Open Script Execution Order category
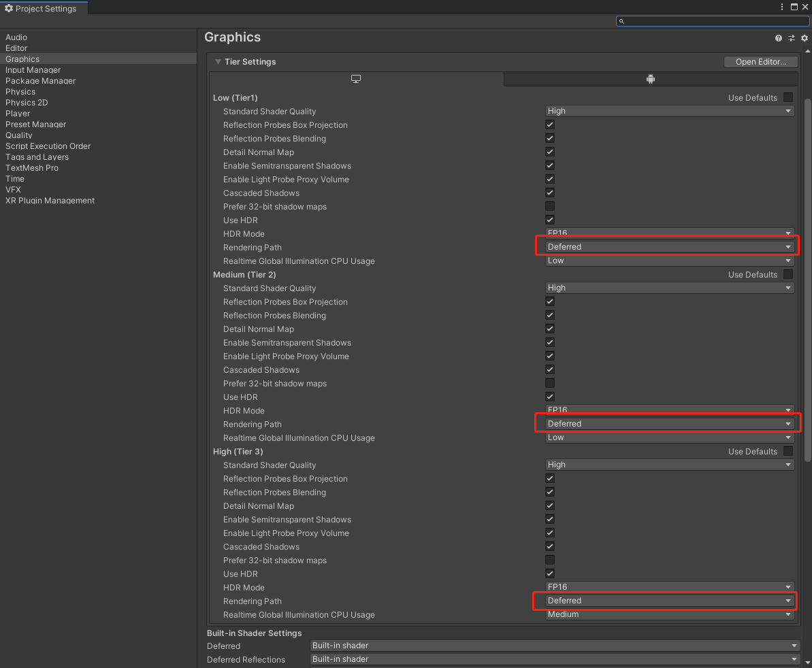The image size is (812, 668). coord(48,146)
